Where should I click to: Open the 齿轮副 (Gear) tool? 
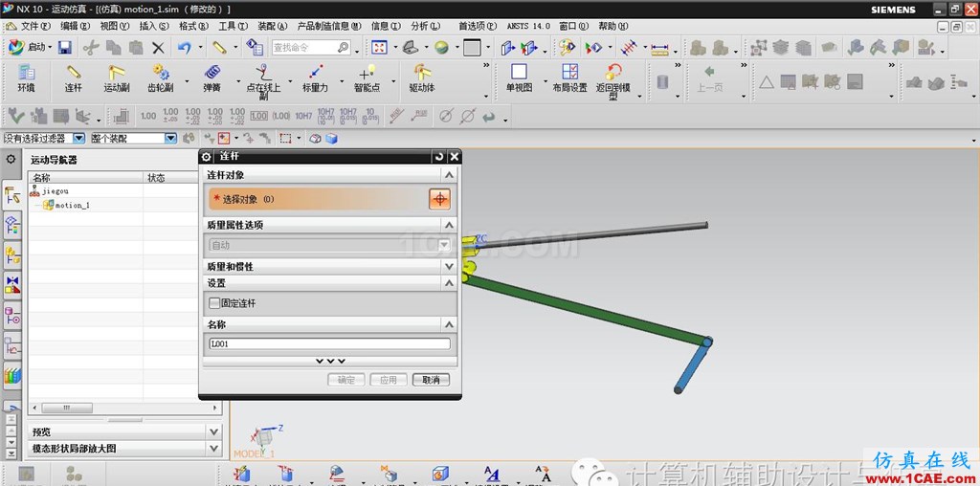coord(161,77)
